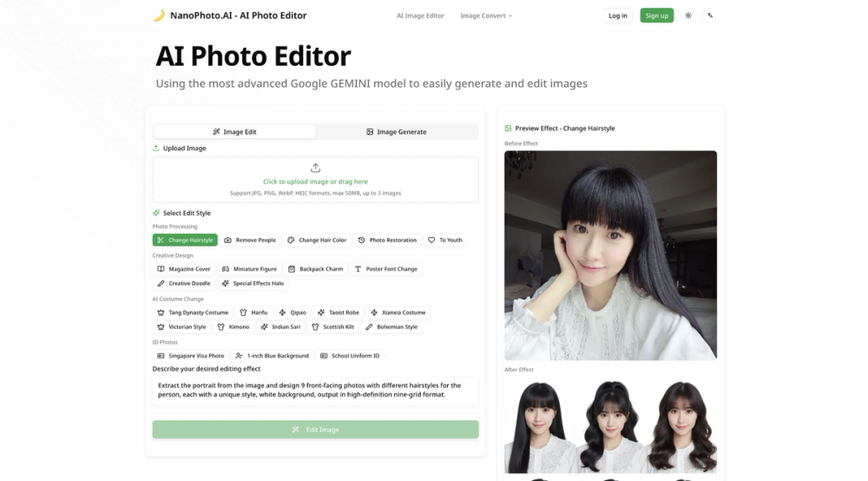Select the Change Hairstyle style
Viewport: 868px width, 481px height.
coord(185,240)
